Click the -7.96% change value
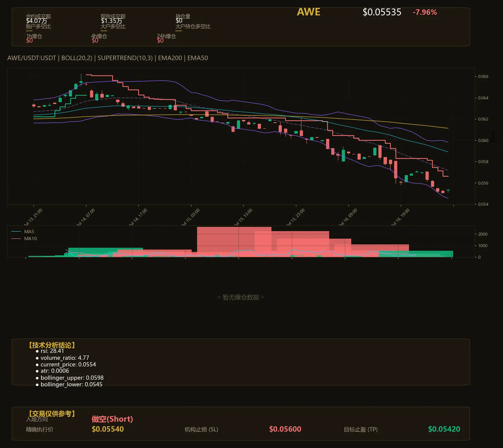The image size is (503, 448). (425, 12)
